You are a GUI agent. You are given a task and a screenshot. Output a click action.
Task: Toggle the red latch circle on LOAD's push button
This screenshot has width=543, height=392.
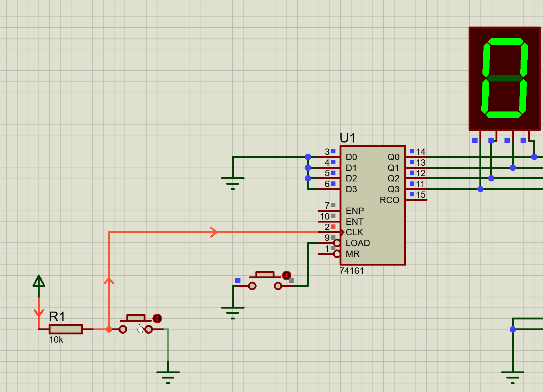coord(286,276)
